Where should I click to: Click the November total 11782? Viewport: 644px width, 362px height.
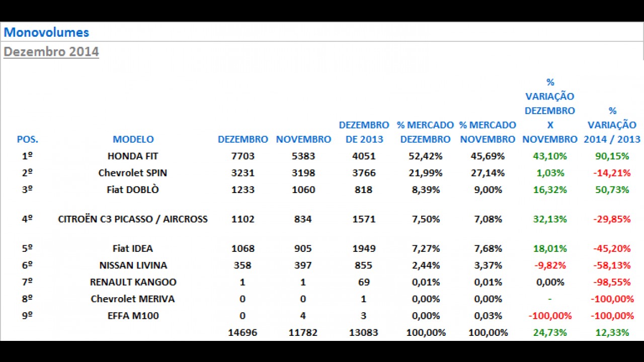303,333
